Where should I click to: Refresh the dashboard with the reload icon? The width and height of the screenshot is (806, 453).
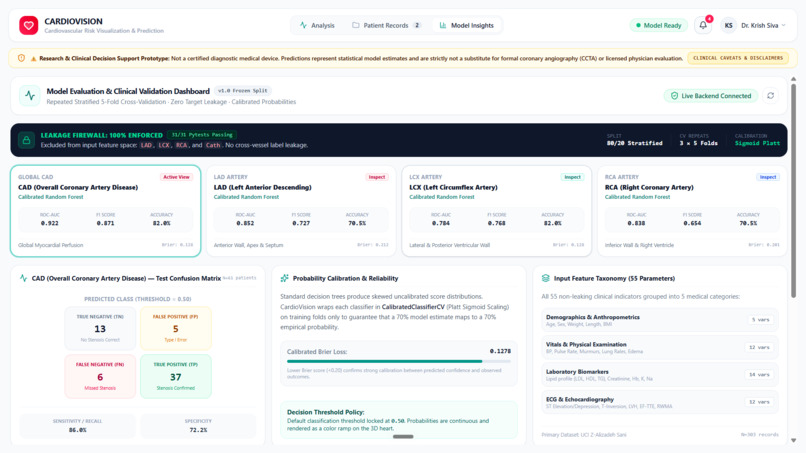point(770,96)
